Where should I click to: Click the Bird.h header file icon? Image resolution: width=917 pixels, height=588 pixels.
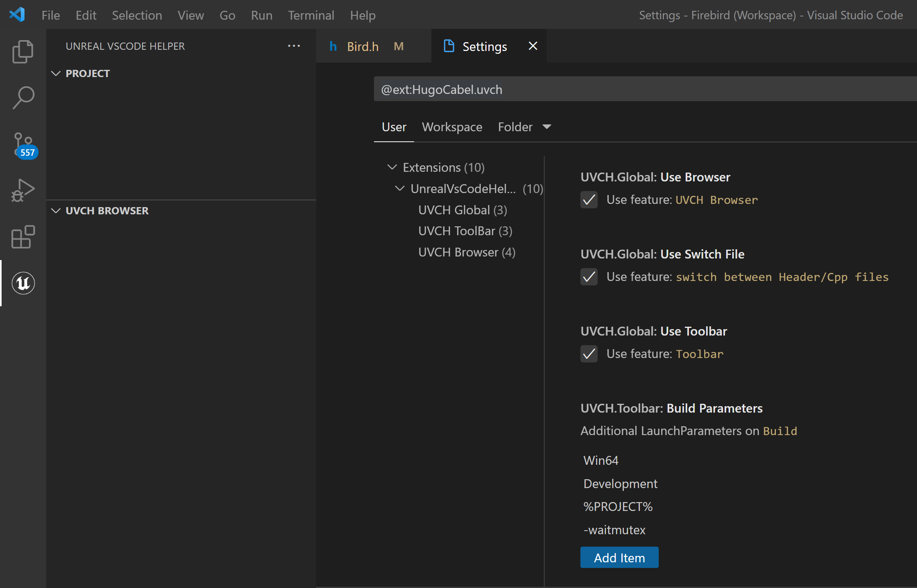click(333, 47)
